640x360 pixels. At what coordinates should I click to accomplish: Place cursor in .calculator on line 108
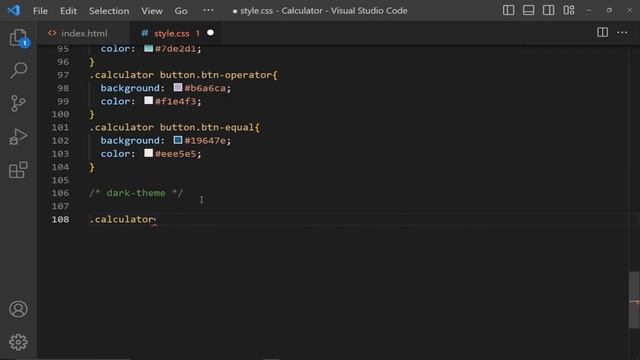pyautogui.click(x=122, y=219)
